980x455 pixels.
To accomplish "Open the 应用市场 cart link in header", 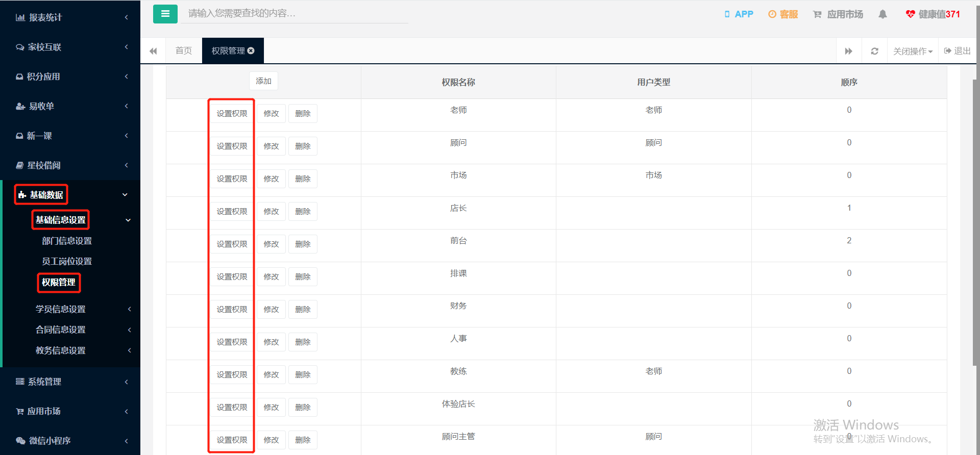I will (x=838, y=14).
